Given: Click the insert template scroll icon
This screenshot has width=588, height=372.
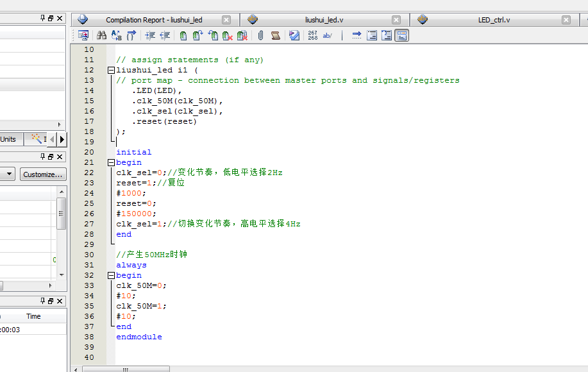Looking at the screenshot, I should point(275,36).
